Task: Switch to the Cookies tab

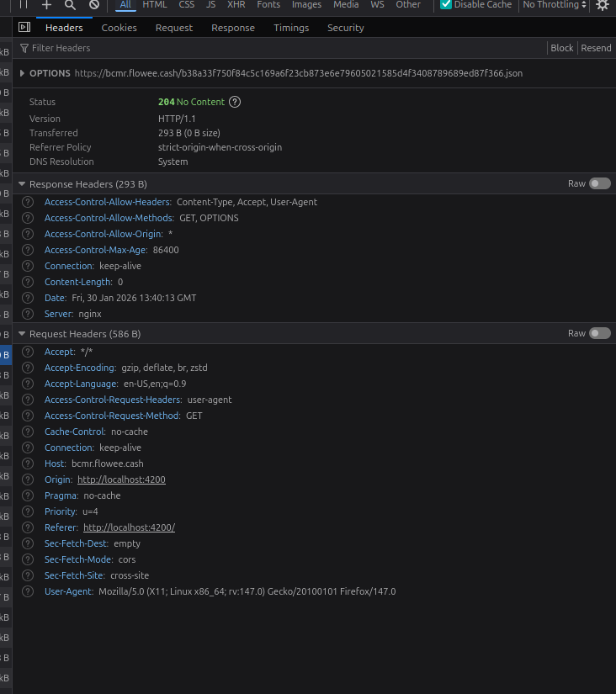Action: (x=119, y=28)
